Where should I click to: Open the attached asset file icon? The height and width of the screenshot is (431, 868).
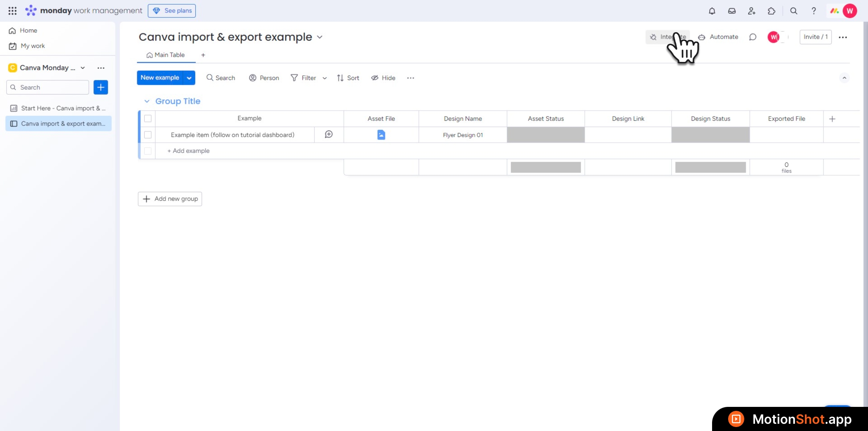(381, 135)
